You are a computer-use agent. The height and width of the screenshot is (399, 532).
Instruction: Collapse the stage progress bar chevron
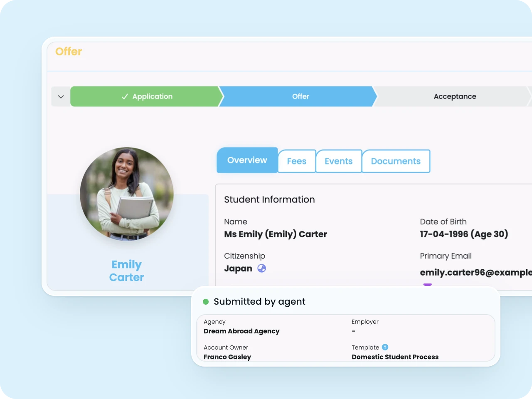coord(61,96)
